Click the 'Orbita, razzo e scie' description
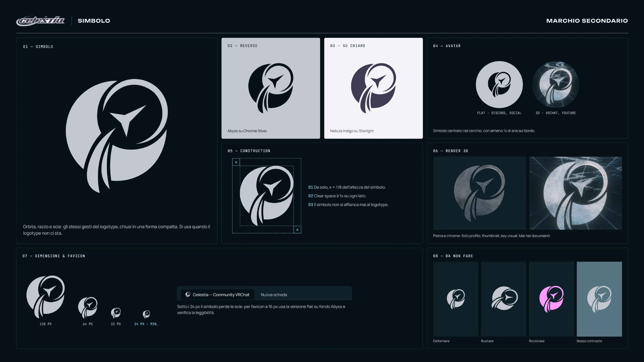 coord(117,230)
